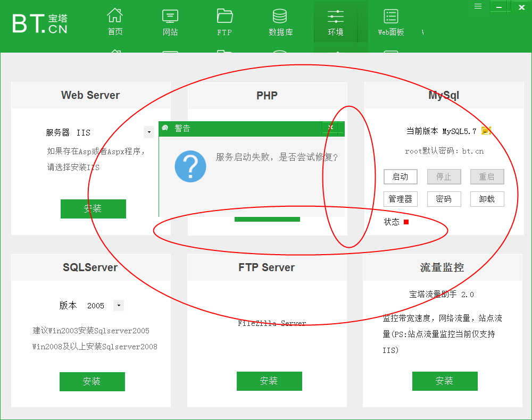Close the BT panel window
The image size is (532, 420).
[521, 7]
